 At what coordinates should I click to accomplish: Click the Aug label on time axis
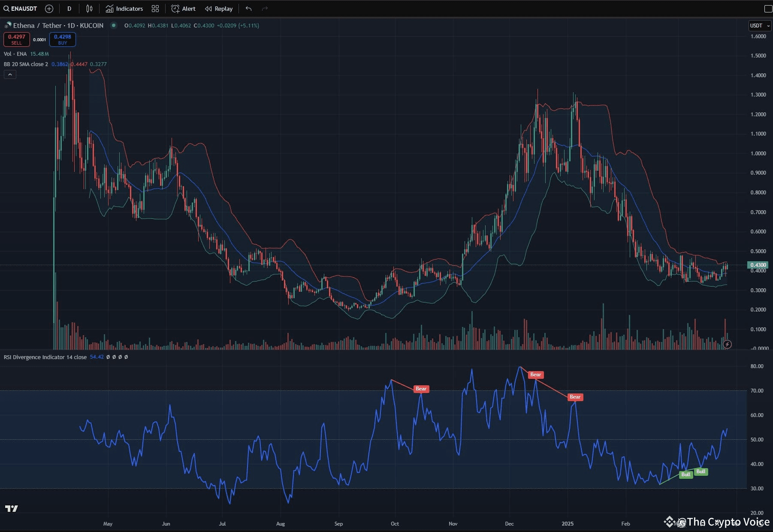coord(281,523)
